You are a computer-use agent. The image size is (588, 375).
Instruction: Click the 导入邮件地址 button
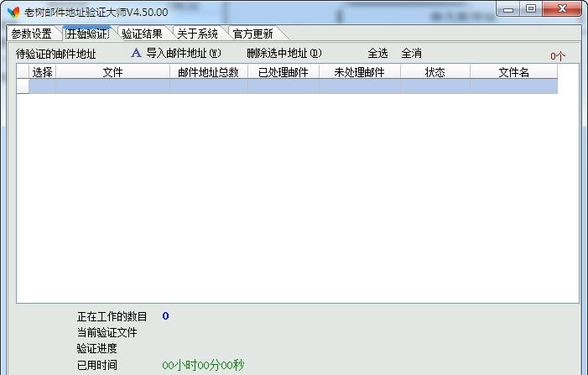(x=184, y=53)
